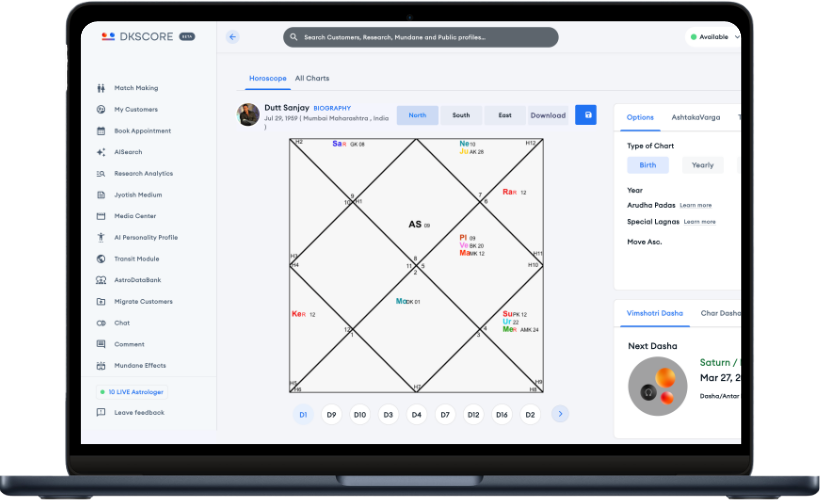Open the Char Dasha tab
Screen dimensions: 820x501
(x=721, y=313)
